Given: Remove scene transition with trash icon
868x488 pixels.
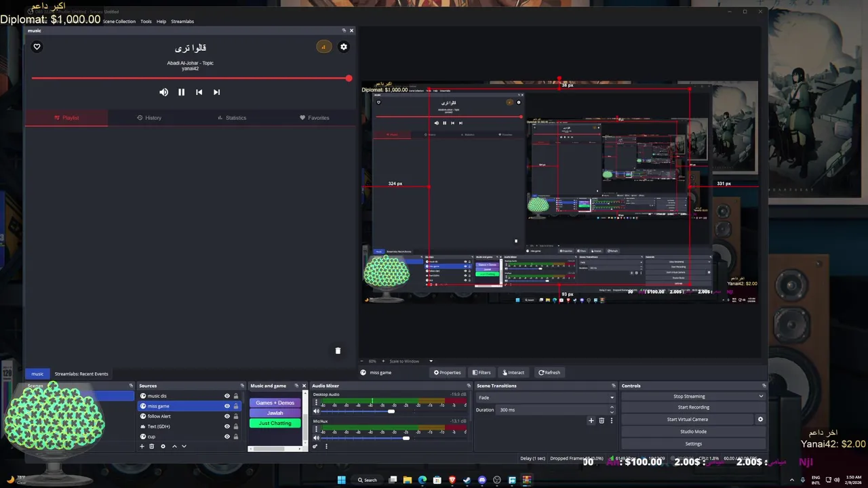Looking at the screenshot, I should tap(601, 420).
